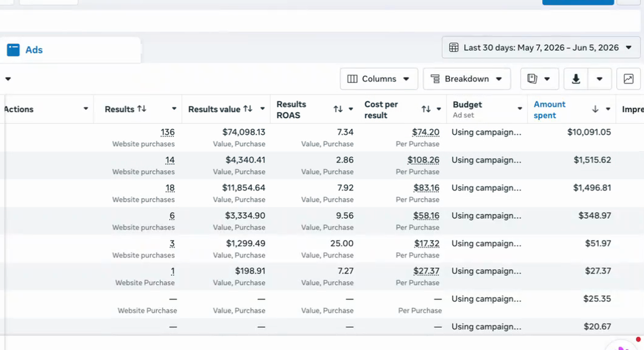Select the $51.97 amount spent cell
644x350 pixels.
[x=598, y=243]
